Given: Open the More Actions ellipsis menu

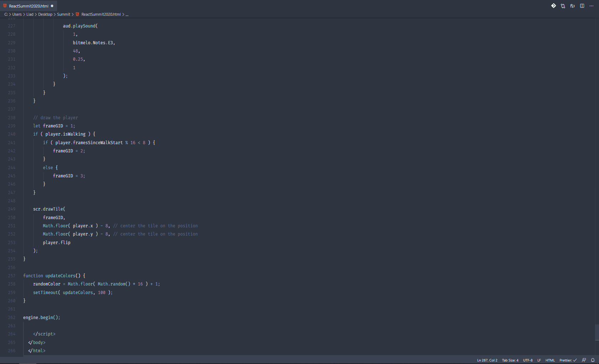Looking at the screenshot, I should point(592,6).
